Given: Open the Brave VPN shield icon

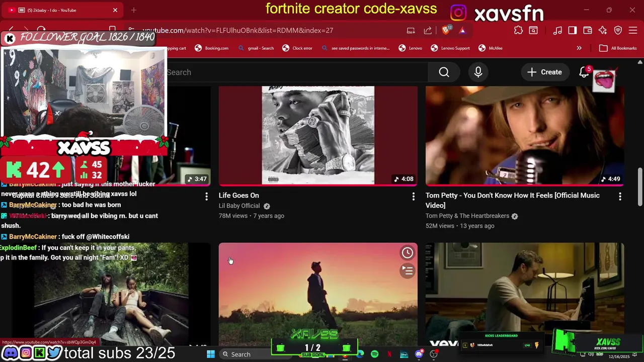Looking at the screenshot, I should point(618,30).
